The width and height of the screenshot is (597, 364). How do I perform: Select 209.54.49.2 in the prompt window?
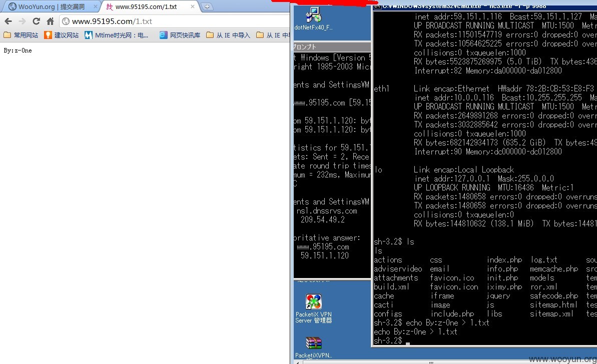[x=323, y=219]
